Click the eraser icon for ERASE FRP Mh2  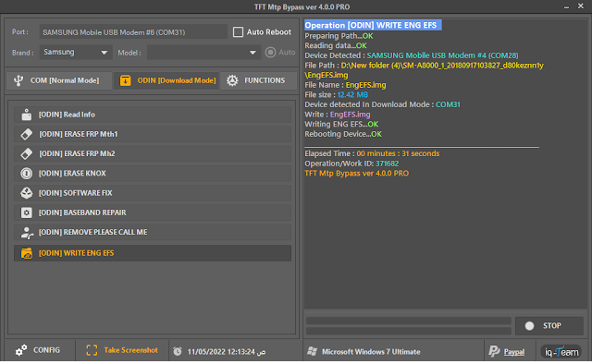tap(27, 154)
